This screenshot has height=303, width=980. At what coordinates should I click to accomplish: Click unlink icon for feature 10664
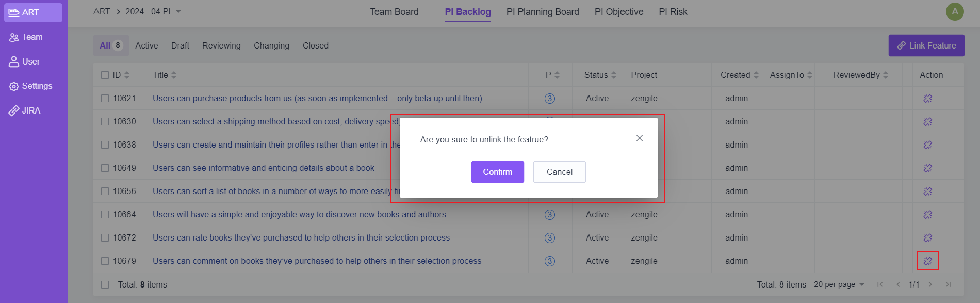[x=927, y=214]
